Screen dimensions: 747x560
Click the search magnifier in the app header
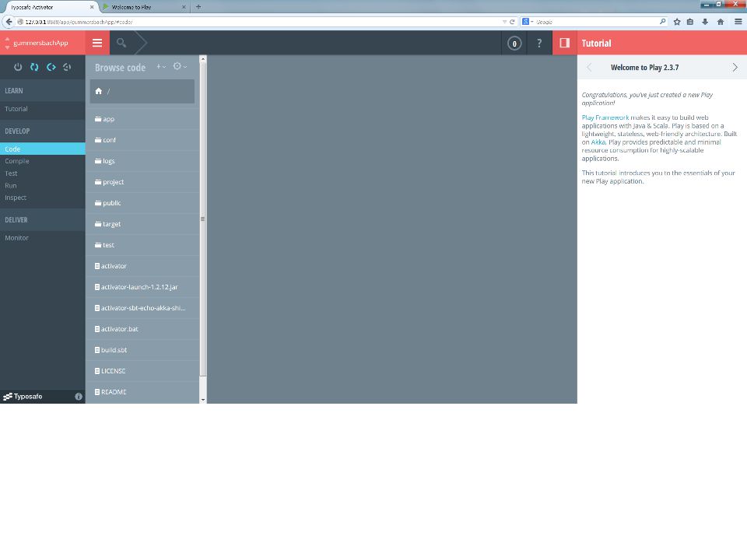click(x=121, y=43)
